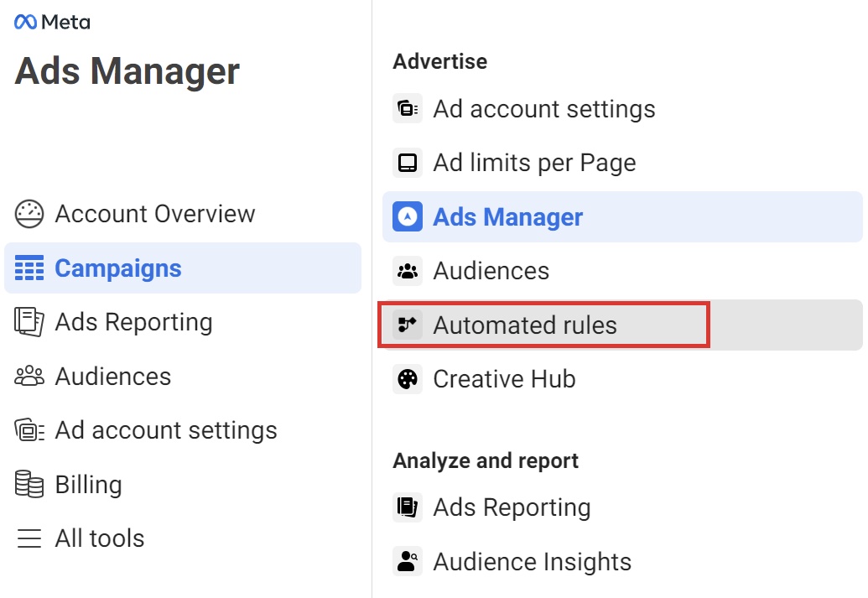Expand All tools menu
The height and width of the screenshot is (598, 868).
(x=183, y=538)
